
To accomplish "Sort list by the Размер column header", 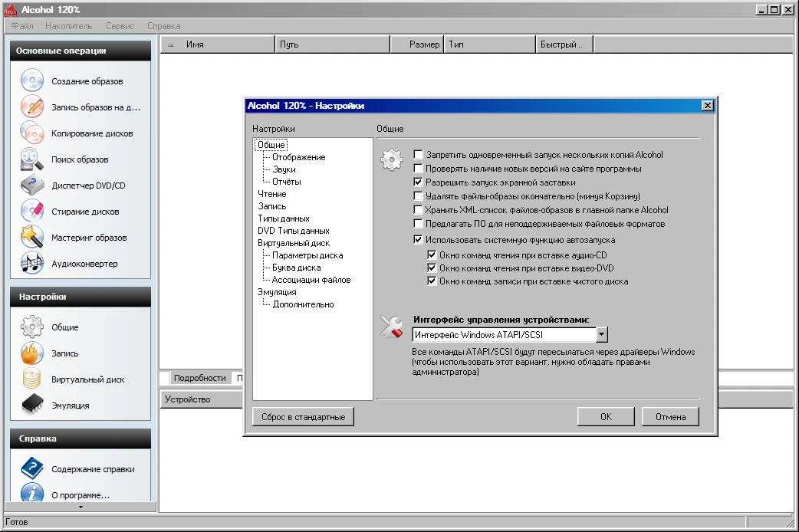I will click(x=417, y=44).
